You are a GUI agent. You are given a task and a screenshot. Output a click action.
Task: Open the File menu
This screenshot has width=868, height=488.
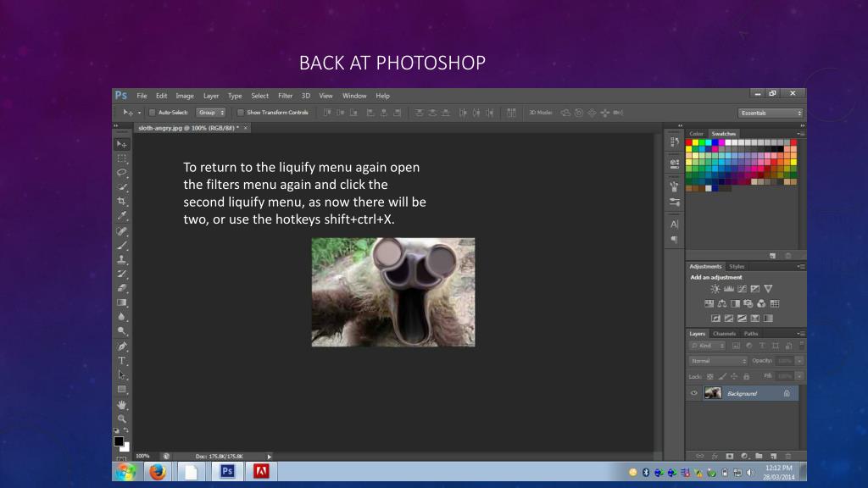coord(142,96)
